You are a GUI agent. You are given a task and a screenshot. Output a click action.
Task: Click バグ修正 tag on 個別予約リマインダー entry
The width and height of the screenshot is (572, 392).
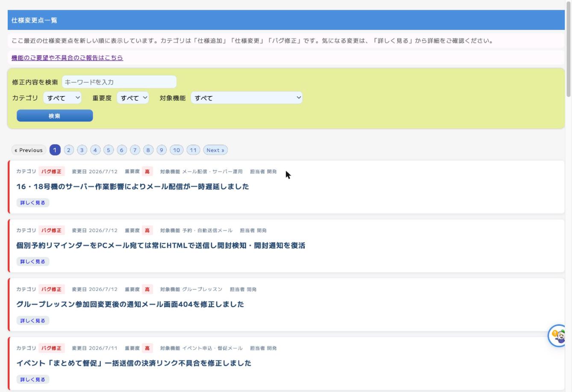coord(52,231)
